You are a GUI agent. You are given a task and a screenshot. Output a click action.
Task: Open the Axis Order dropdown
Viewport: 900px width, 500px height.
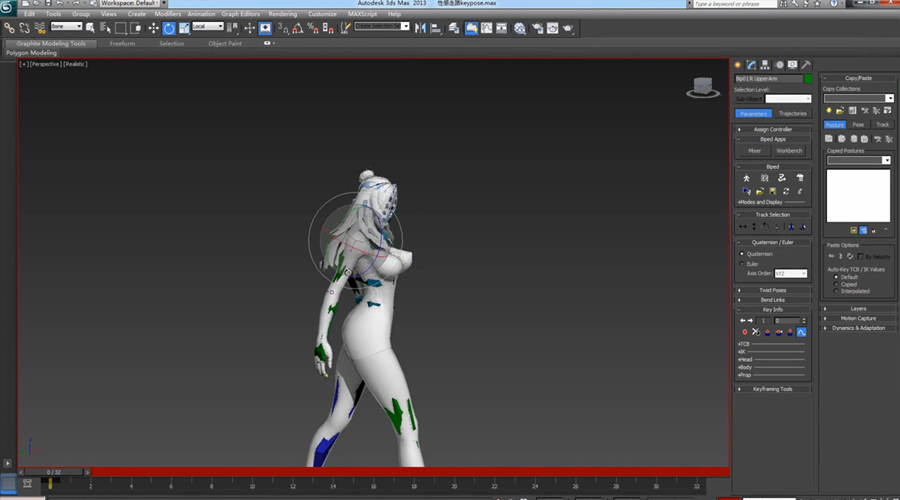click(x=789, y=273)
